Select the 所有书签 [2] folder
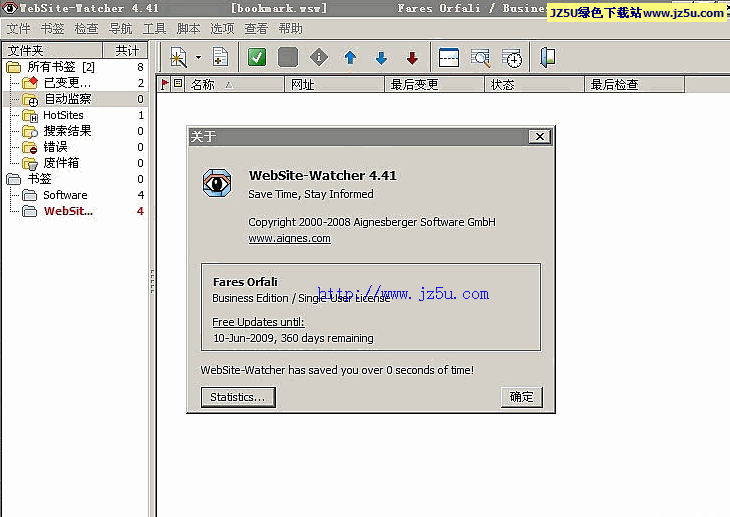The height and width of the screenshot is (517, 730). click(x=61, y=67)
